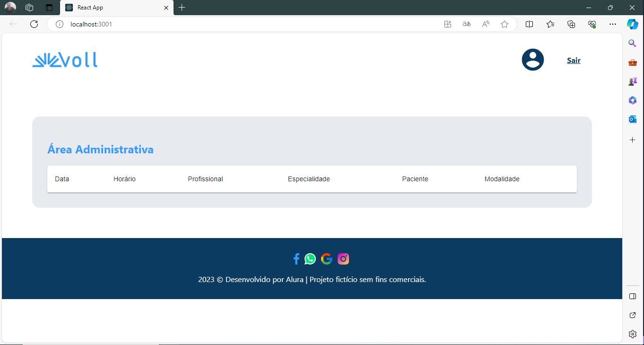The width and height of the screenshot is (644, 345).
Task: View site information icon in address bar
Action: pyautogui.click(x=60, y=24)
